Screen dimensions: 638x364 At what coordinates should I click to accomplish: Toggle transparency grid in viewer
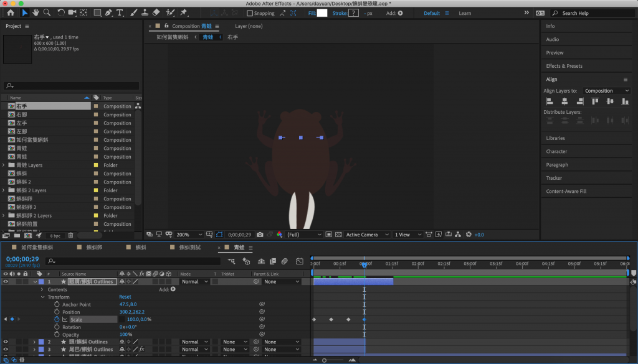(338, 235)
